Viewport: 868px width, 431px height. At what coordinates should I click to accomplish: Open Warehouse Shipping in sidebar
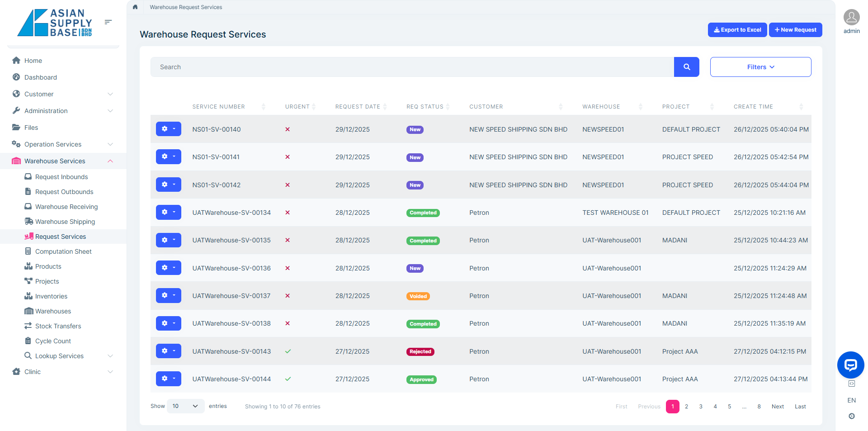65,222
